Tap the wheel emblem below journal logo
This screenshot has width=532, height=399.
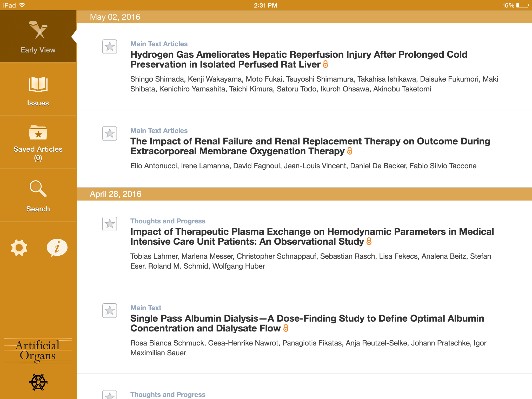(38, 382)
